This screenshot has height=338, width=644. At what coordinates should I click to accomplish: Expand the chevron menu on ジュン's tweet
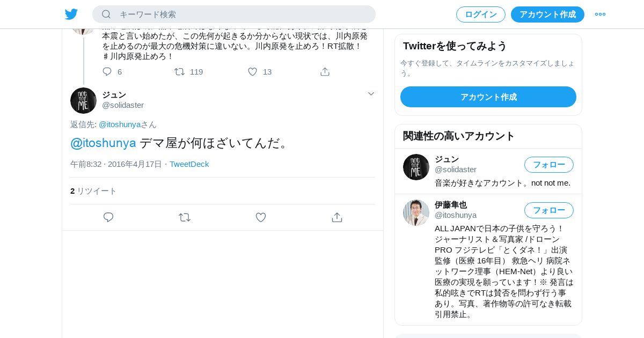(371, 94)
